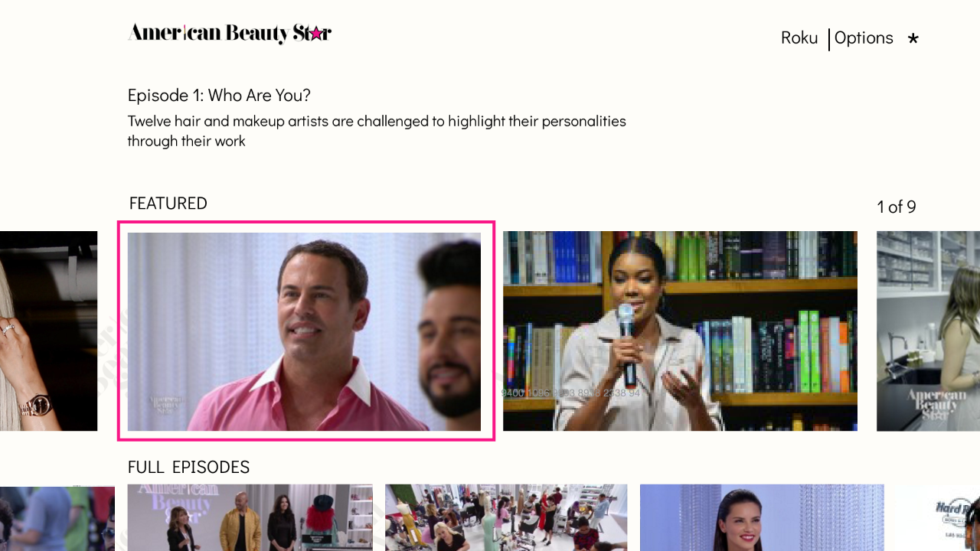Play the highlighted man in pink shirt thumbnail
This screenshot has width=980, height=551.
pyautogui.click(x=305, y=331)
